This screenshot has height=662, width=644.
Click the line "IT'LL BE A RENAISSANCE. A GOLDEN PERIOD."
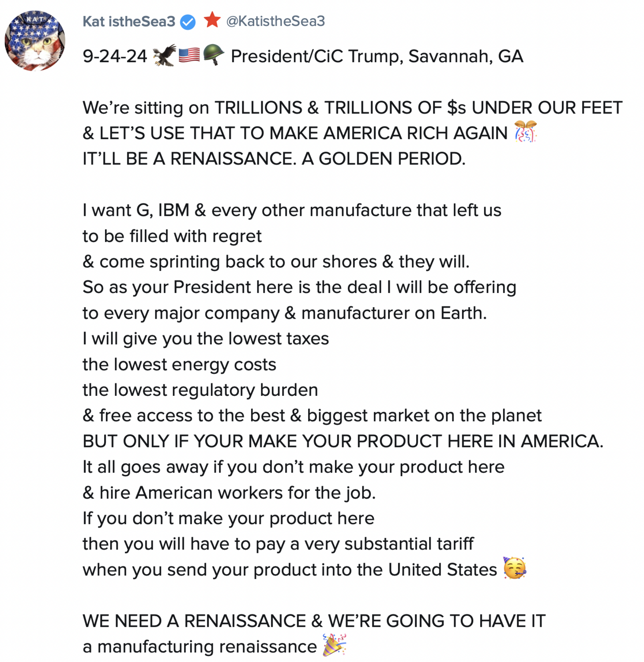click(x=274, y=159)
